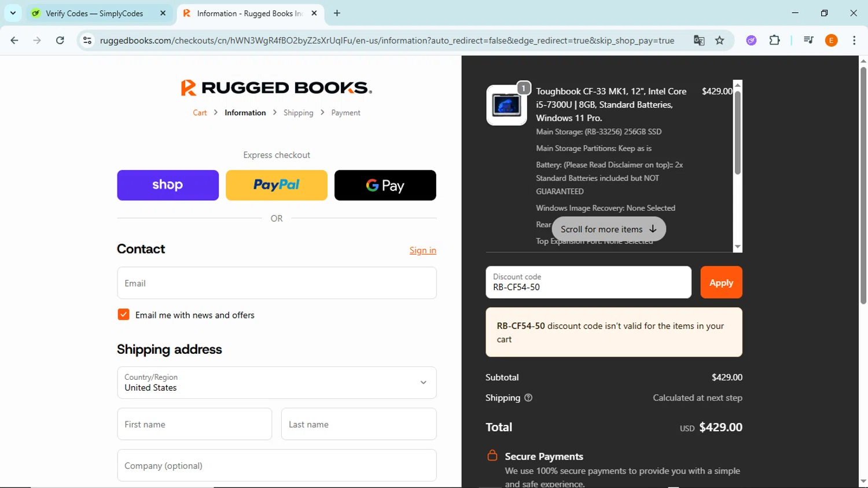Click the Information breadcrumb step
This screenshot has width=868, height=488.
[x=245, y=113]
